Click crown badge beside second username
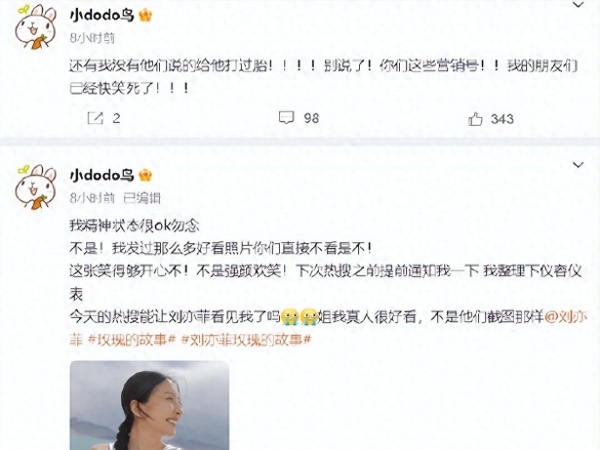Viewport: 600px width, 450px height. 145,175
